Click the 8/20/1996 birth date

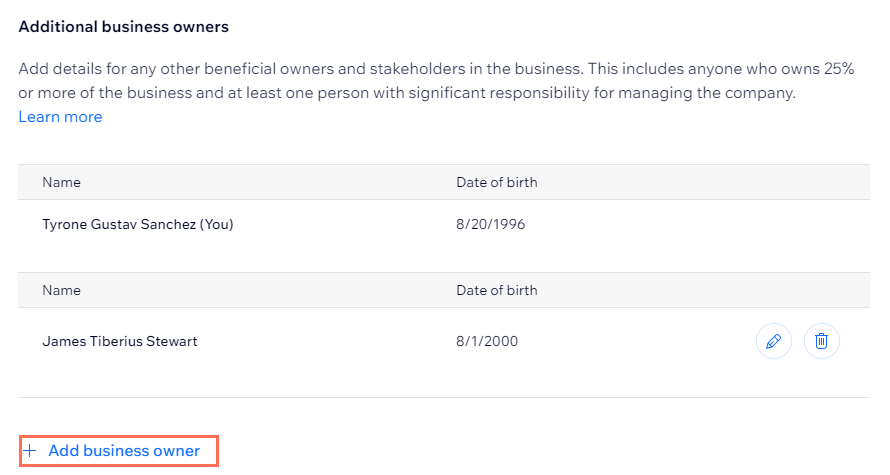pyautogui.click(x=490, y=224)
